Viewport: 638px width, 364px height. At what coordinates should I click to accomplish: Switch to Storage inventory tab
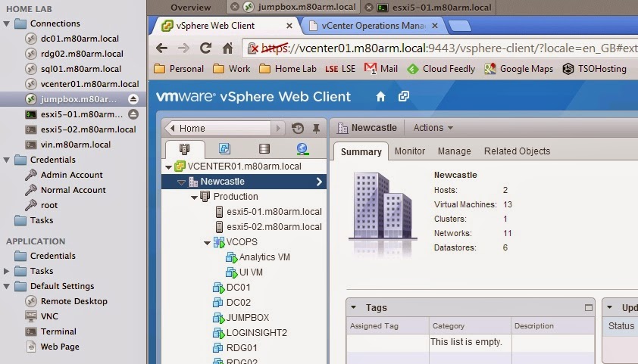264,148
